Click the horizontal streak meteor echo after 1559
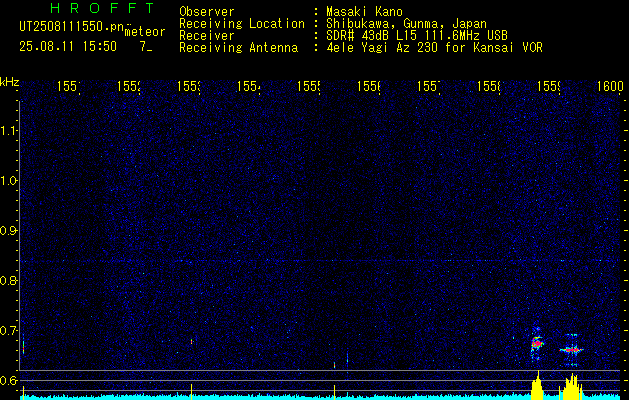 [x=571, y=350]
